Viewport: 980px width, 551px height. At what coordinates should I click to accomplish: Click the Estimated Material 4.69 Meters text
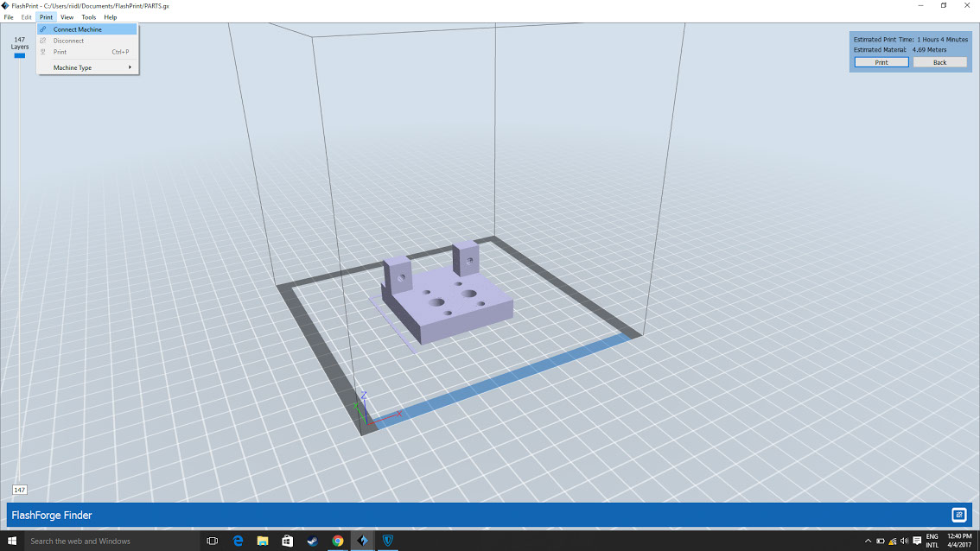click(x=900, y=49)
